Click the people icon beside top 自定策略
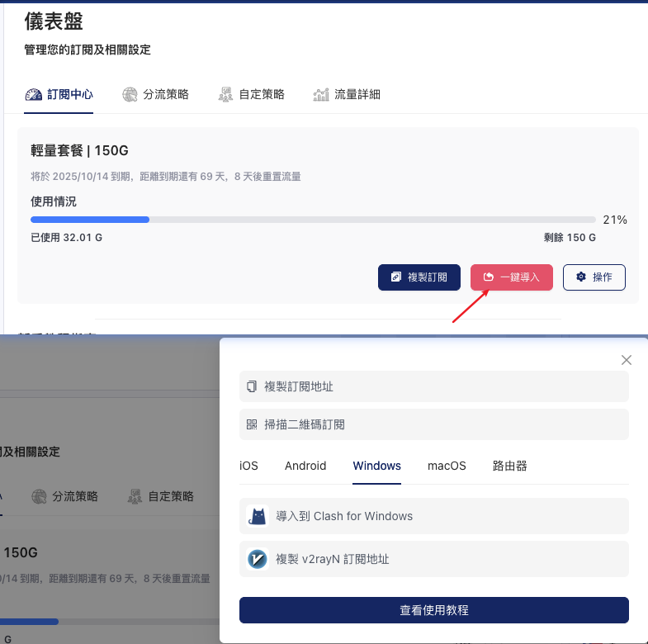Viewport: 648px width, 644px height. [225, 95]
